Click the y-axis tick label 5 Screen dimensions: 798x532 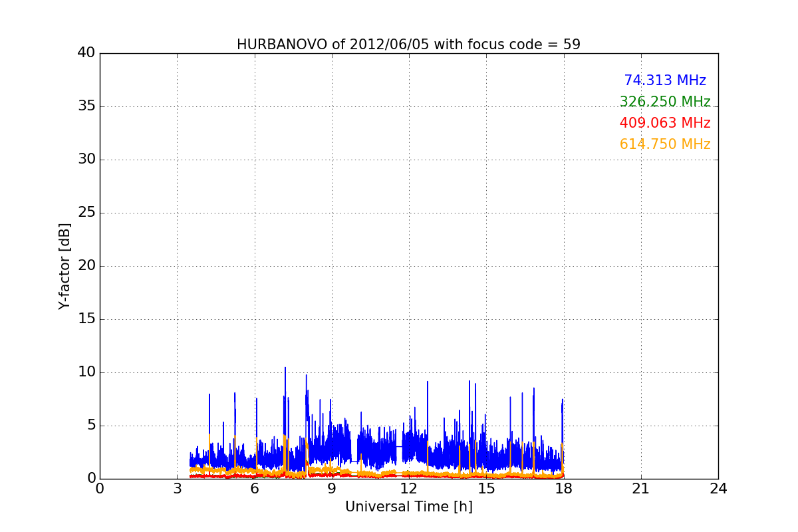click(x=90, y=426)
